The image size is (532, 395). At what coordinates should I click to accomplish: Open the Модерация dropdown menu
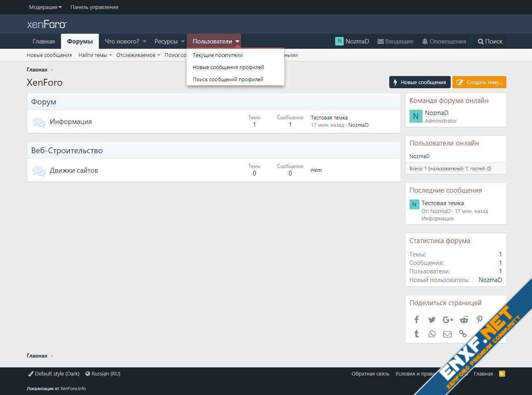pyautogui.click(x=46, y=7)
